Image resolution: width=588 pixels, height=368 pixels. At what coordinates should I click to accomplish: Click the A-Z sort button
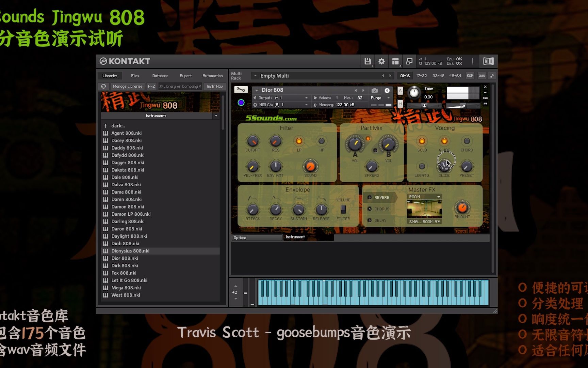[x=151, y=86]
